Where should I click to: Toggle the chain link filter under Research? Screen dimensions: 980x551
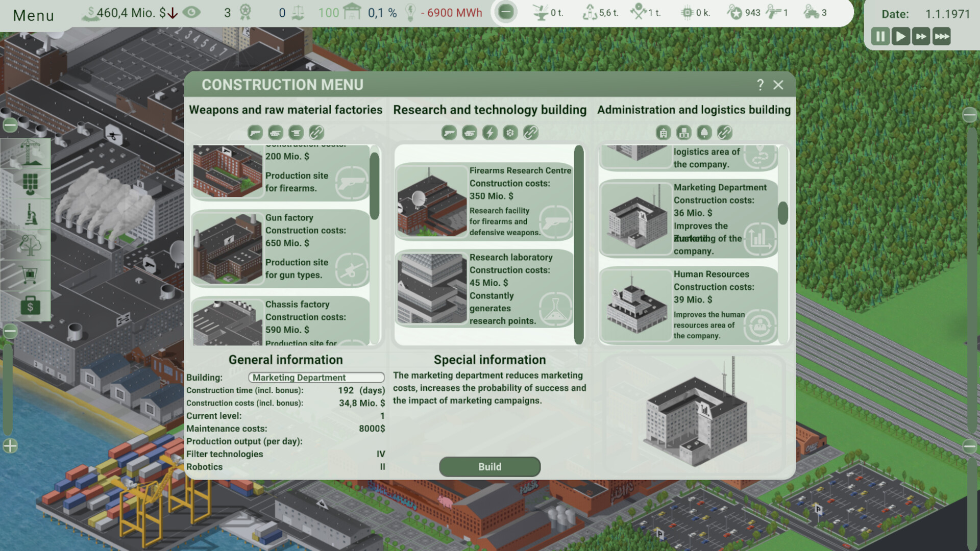[530, 133]
